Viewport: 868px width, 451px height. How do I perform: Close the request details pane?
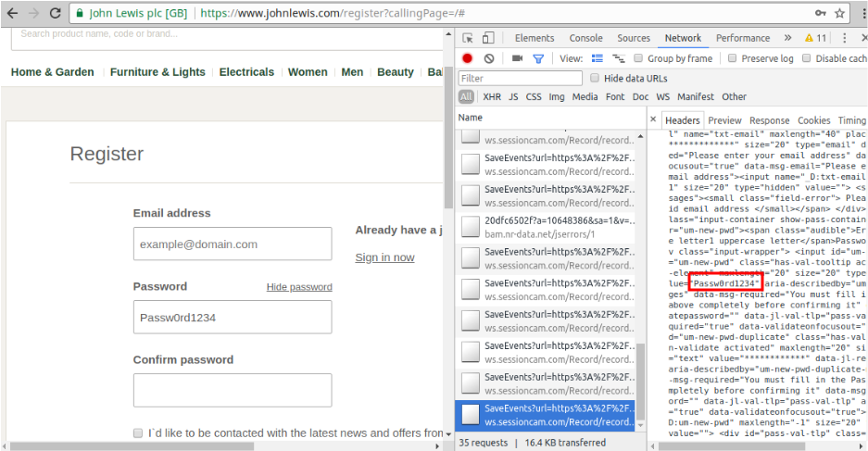(653, 119)
